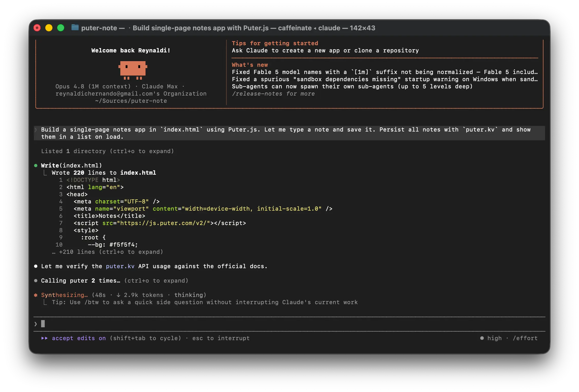Image resolution: width=579 pixels, height=392 pixels.
Task: Toggle 'accept edits on' mode
Action: [79, 338]
